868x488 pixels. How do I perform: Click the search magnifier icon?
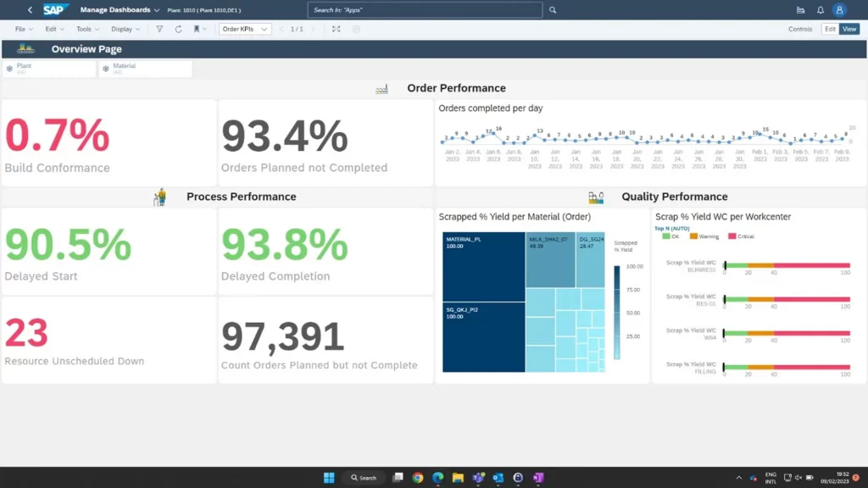click(x=553, y=10)
